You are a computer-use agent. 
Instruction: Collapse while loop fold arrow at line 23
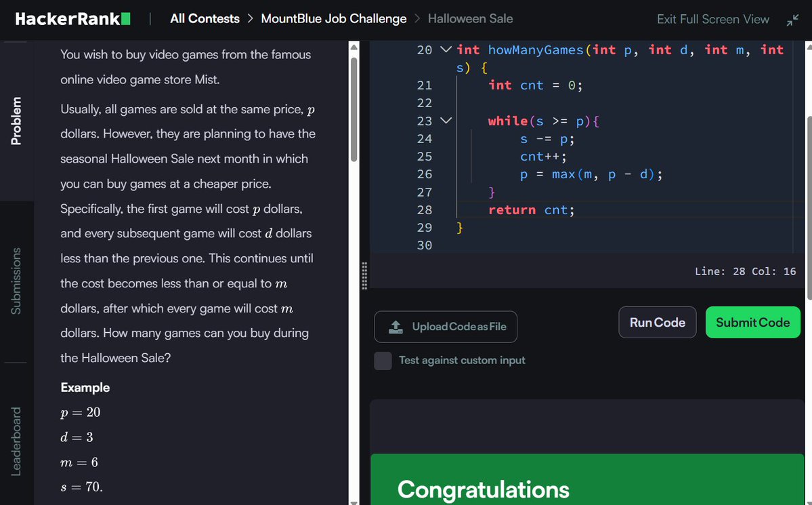tap(446, 121)
